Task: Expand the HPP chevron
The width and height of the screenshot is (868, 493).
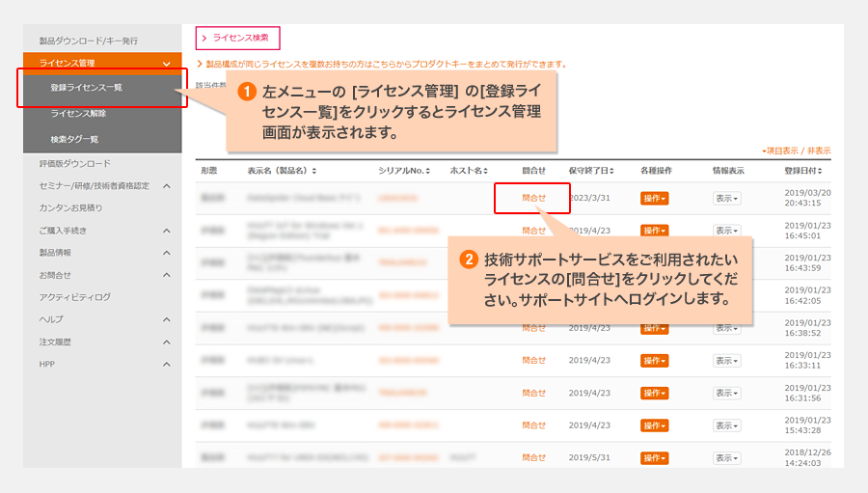Action: (x=167, y=365)
